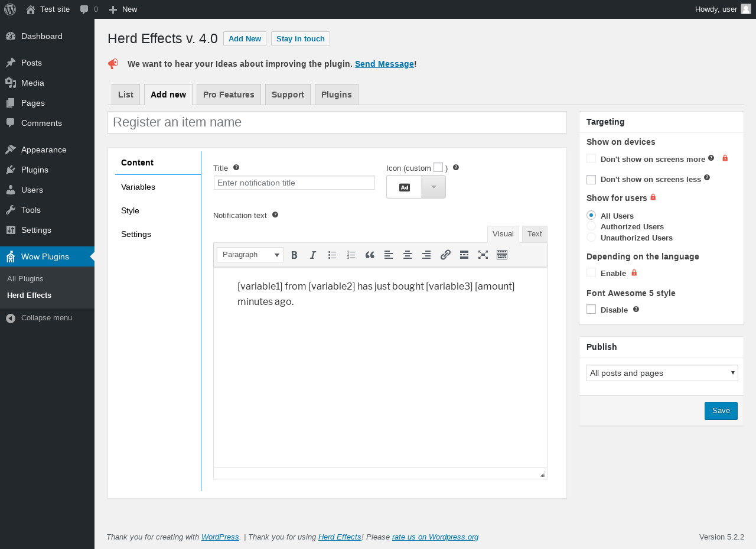
Task: Click the Users person icon
Action: 11,190
